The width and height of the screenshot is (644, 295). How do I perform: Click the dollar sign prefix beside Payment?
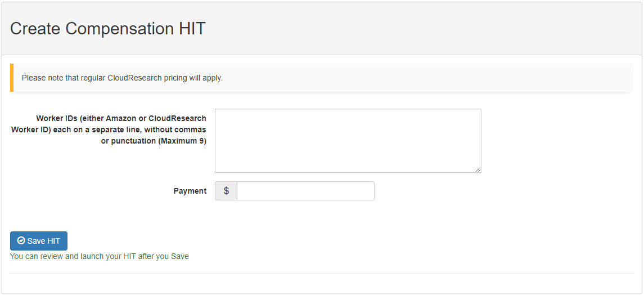[226, 191]
